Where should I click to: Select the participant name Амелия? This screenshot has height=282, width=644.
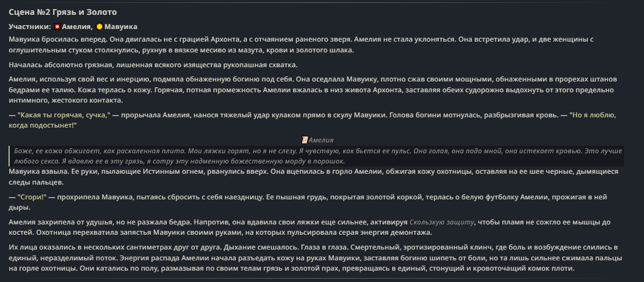[x=77, y=27]
